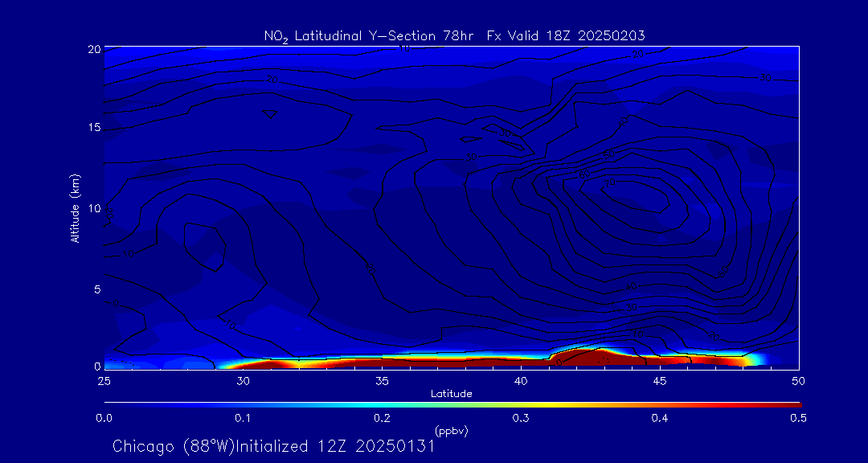
Task: Click the plot title "NO2 Latitudinal Y-Section 78hr"
Action: (369, 36)
